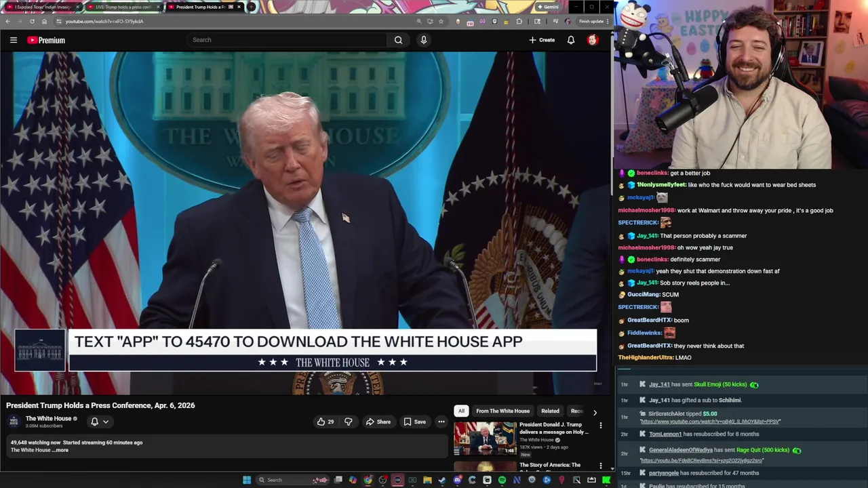Open SirScratchAlot's tipped YouTube link

710,422
